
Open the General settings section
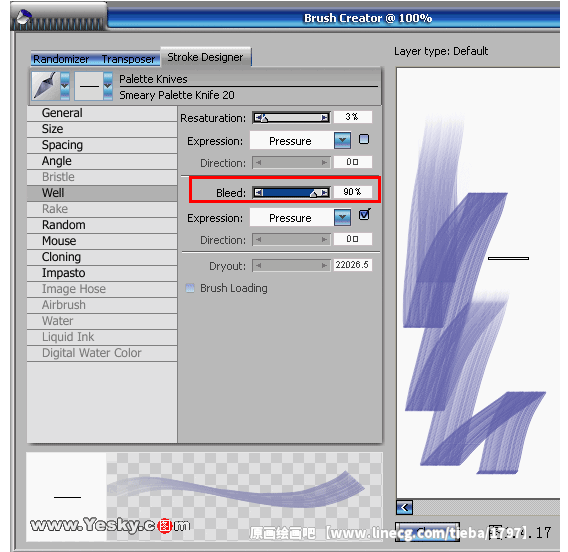point(102,113)
